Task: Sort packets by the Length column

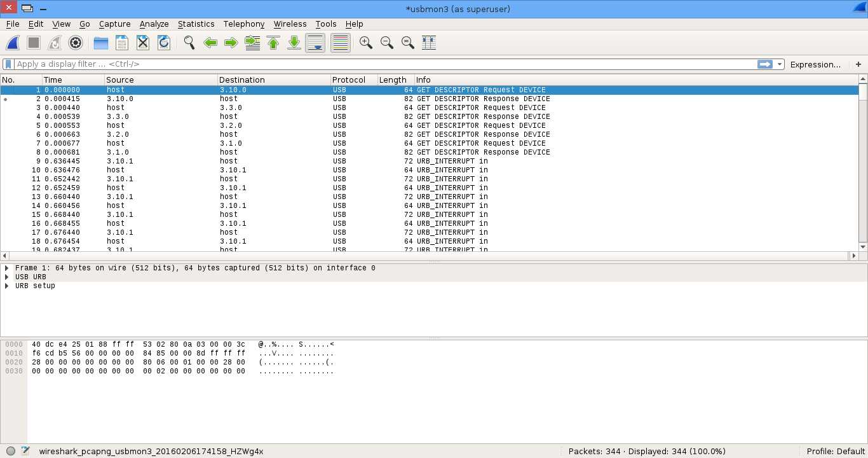Action: tap(396, 80)
